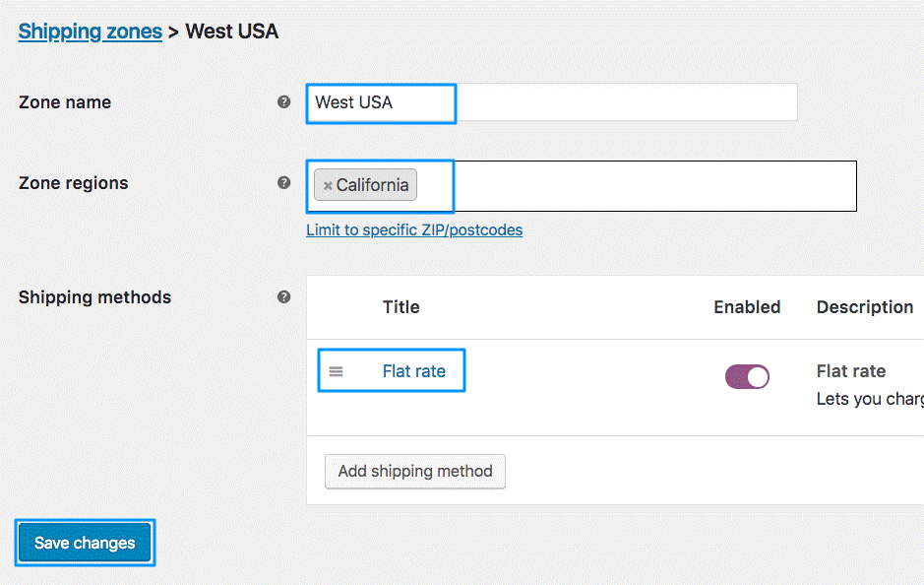Click the Zone name help icon
Viewport: 924px width, 585px height.
point(284,101)
